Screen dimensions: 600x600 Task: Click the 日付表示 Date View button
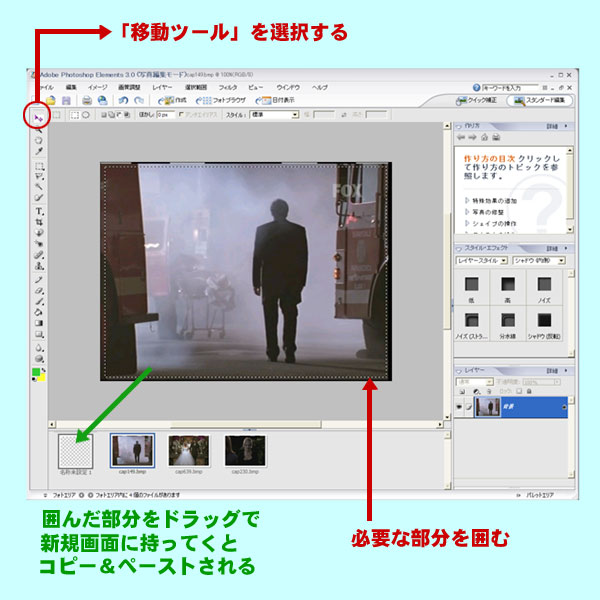tap(275, 100)
